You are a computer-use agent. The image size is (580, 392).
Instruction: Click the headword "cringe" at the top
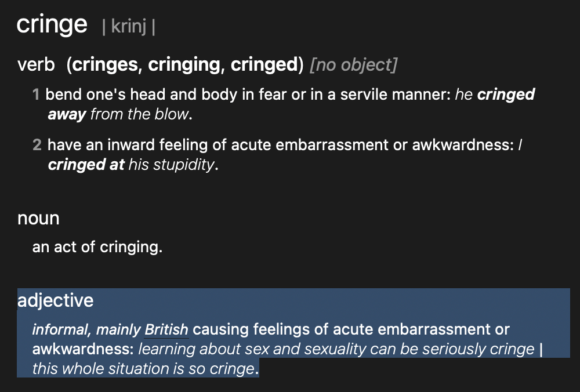point(52,25)
